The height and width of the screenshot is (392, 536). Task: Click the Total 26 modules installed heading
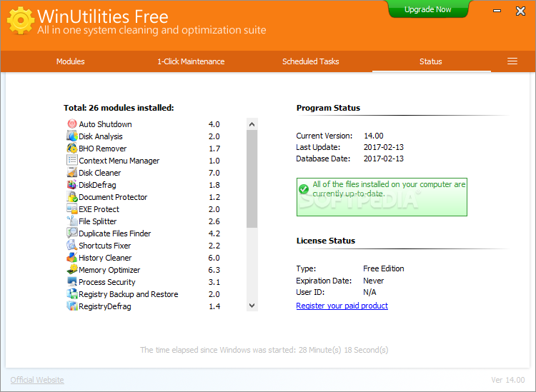(x=119, y=108)
